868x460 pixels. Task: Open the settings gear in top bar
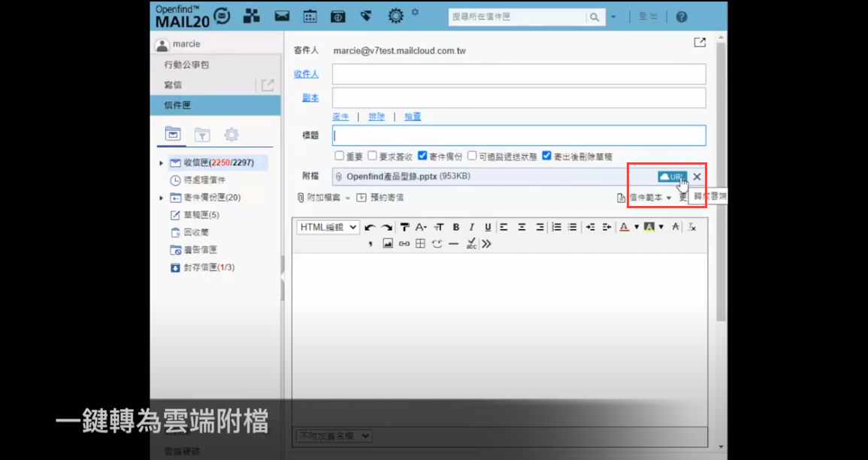(396, 16)
